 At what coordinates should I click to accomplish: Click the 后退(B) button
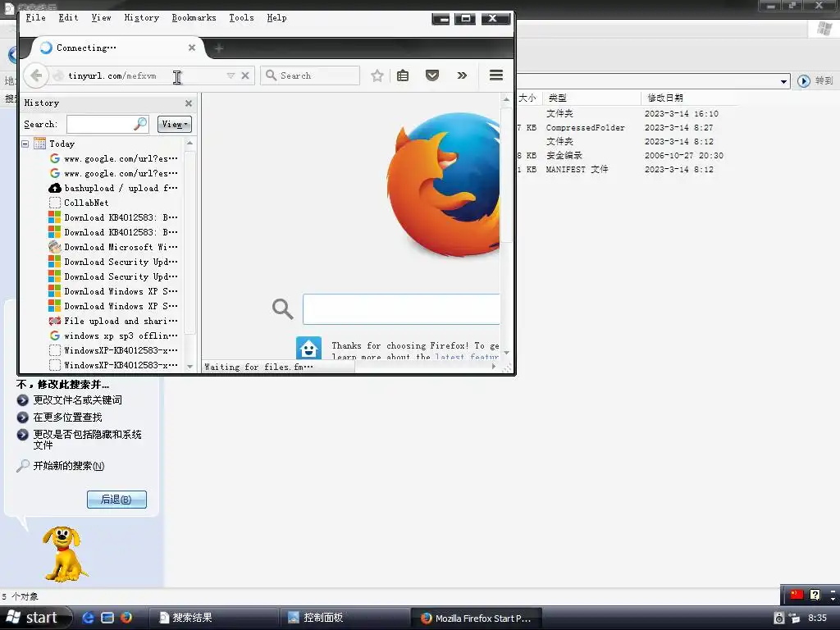[x=116, y=500]
